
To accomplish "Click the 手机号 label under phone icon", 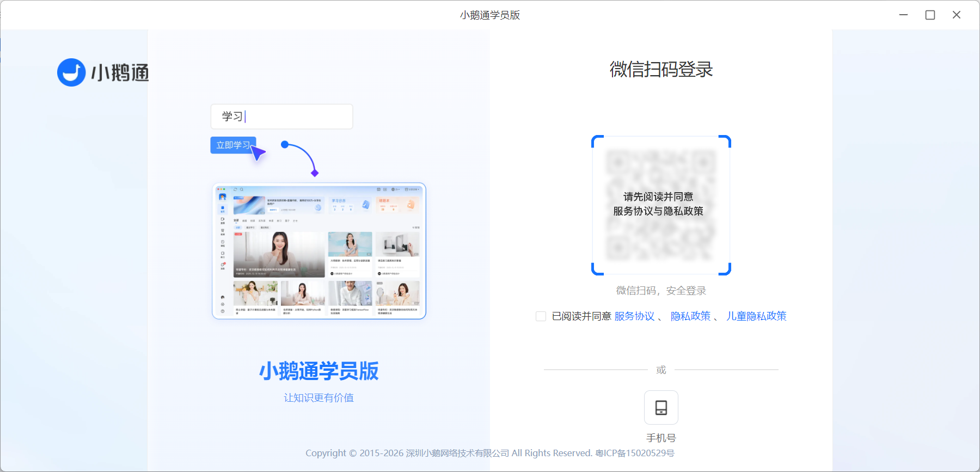I will click(x=661, y=438).
